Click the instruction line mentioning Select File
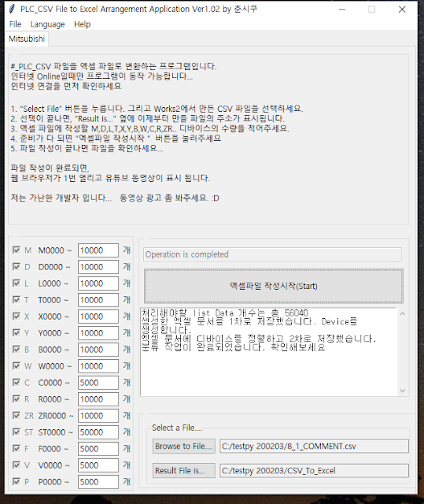 click(157, 109)
